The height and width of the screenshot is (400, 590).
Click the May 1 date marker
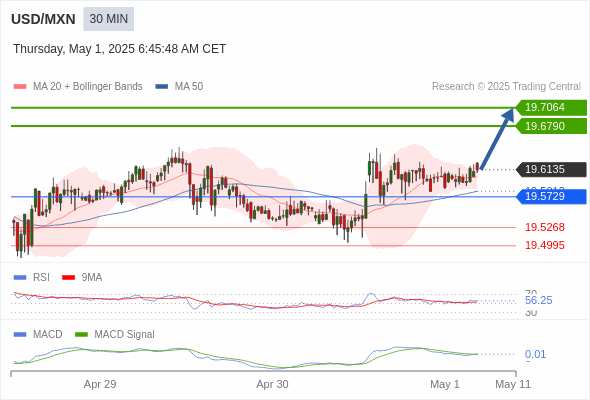(445, 384)
